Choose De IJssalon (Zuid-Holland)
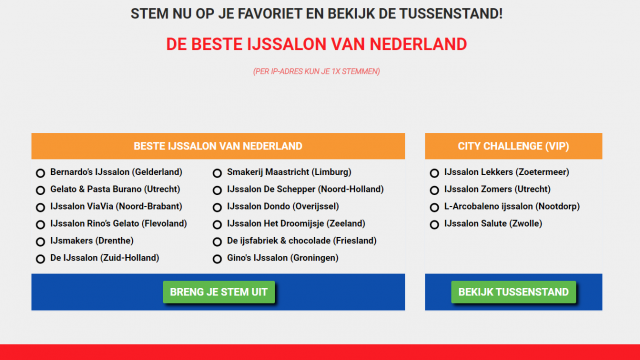The image size is (640, 360). coord(40,259)
